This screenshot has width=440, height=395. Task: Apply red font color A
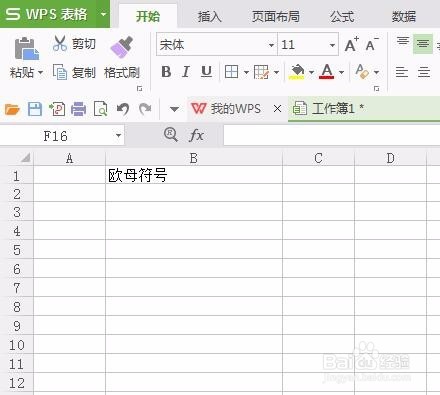[327, 72]
